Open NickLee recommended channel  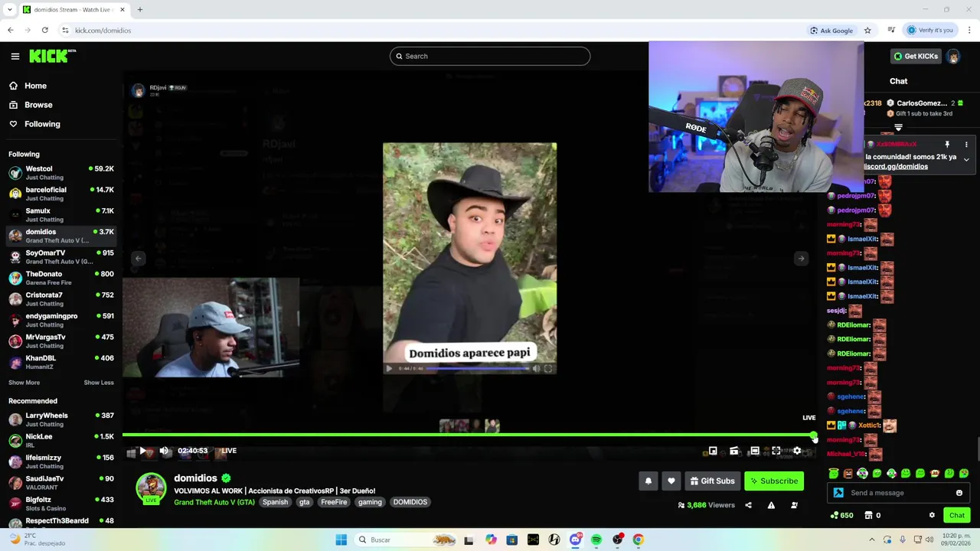[x=61, y=440]
